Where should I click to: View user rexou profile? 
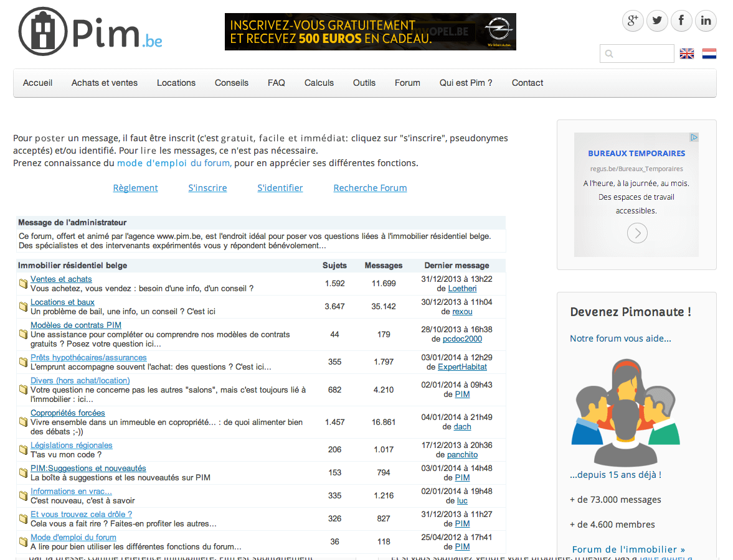(462, 312)
